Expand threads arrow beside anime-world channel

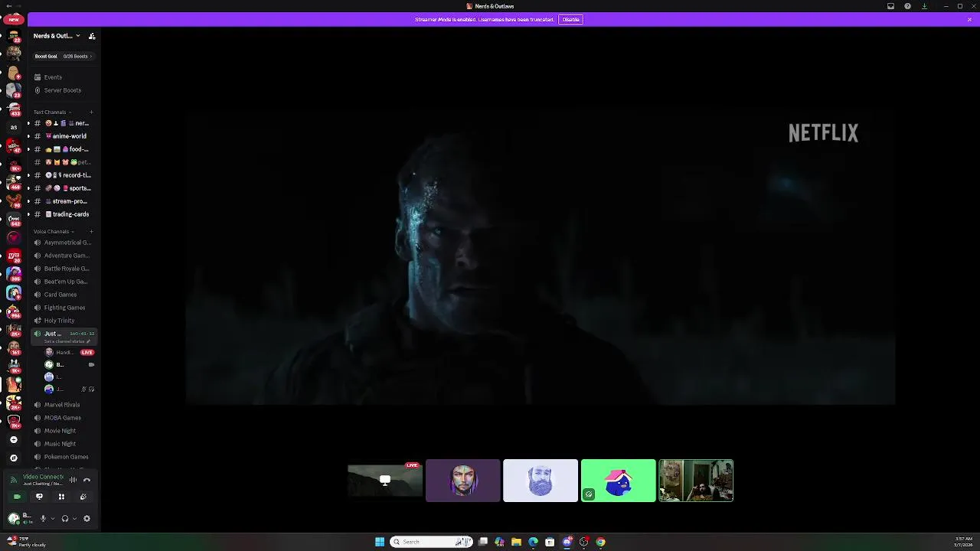coord(28,136)
